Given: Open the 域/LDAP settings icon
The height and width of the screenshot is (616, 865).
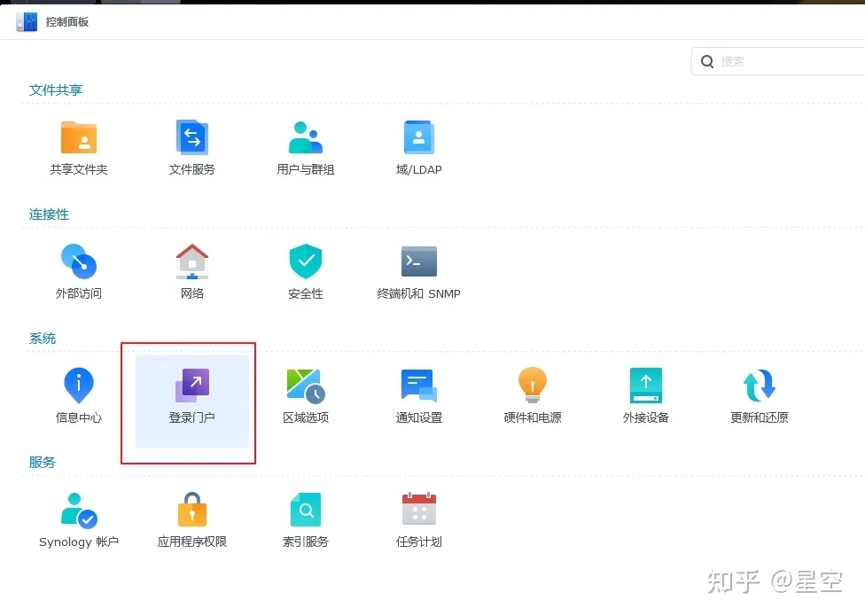Looking at the screenshot, I should [x=419, y=139].
